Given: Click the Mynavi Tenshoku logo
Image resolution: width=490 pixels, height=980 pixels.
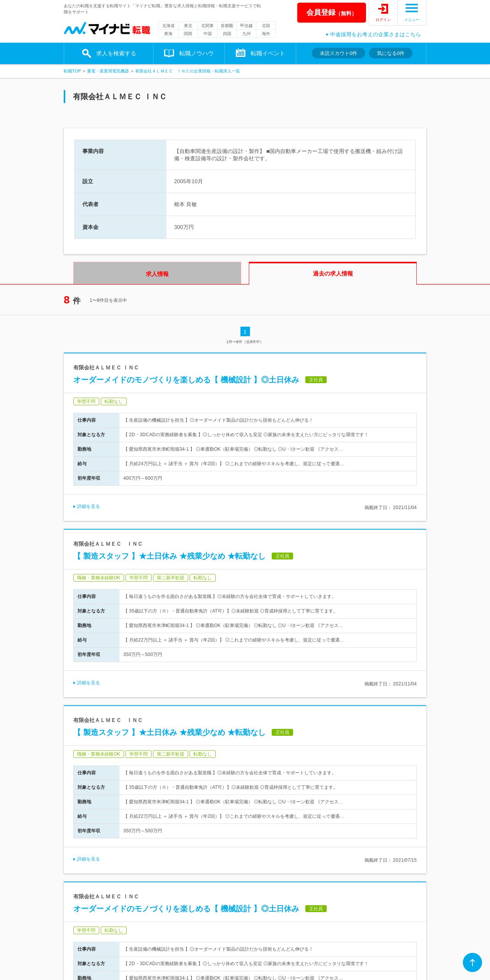Looking at the screenshot, I should (107, 29).
